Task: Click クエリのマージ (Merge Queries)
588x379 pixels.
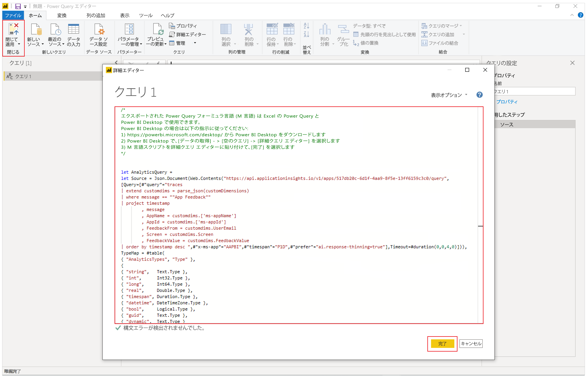Action: click(x=442, y=26)
